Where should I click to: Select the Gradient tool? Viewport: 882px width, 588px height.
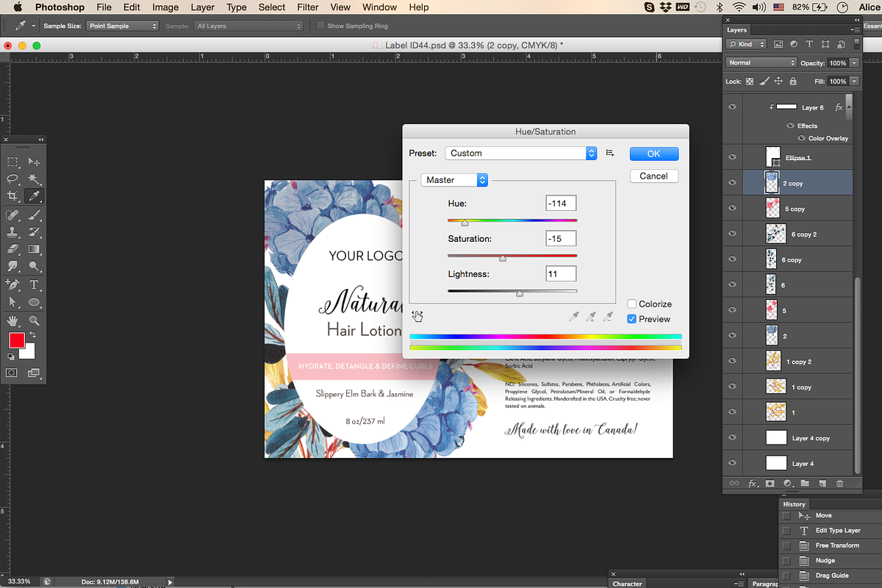coord(34,249)
